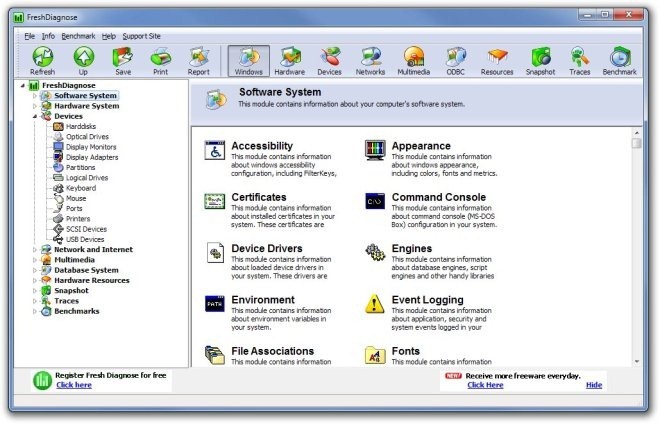Select USB Devices in the tree

85,240
